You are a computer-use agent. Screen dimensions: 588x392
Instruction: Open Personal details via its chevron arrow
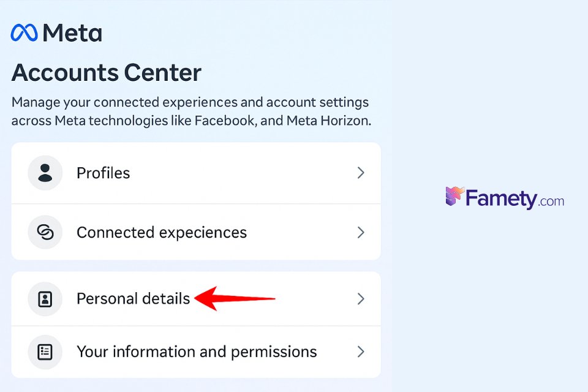pos(361,298)
